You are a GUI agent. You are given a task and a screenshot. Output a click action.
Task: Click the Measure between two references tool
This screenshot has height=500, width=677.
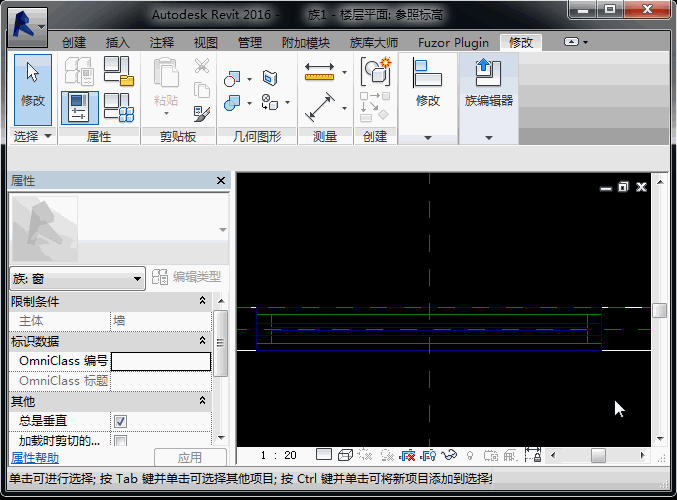click(319, 72)
